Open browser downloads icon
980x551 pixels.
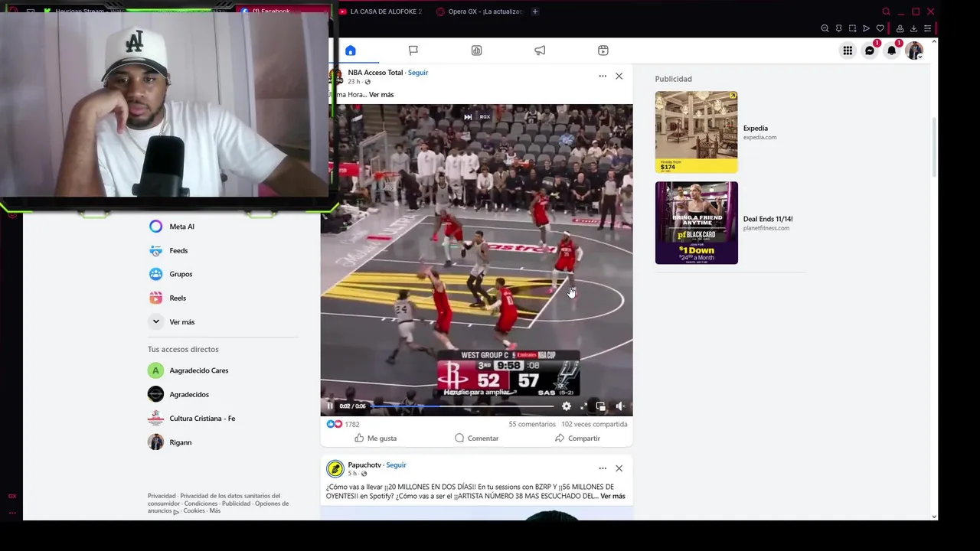tap(913, 28)
